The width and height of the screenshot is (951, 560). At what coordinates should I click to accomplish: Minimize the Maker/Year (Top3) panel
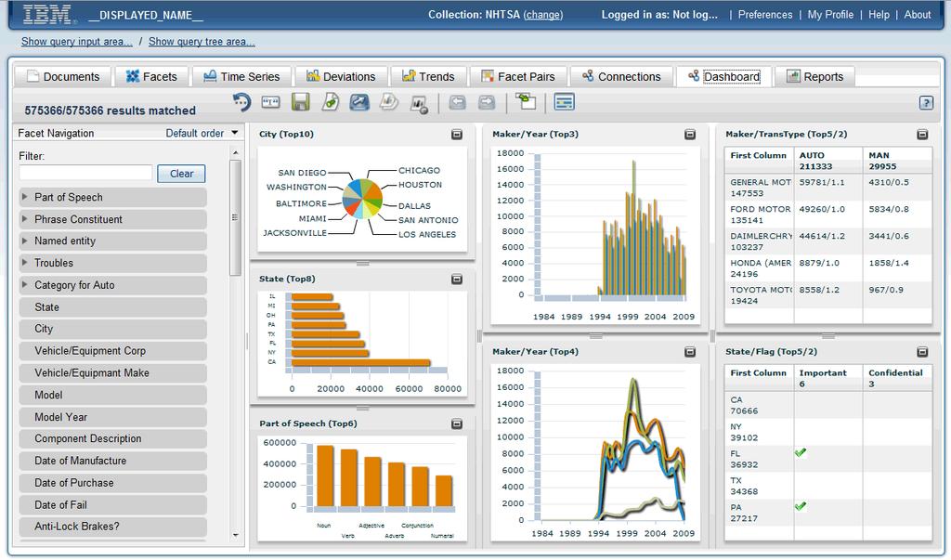click(x=690, y=135)
